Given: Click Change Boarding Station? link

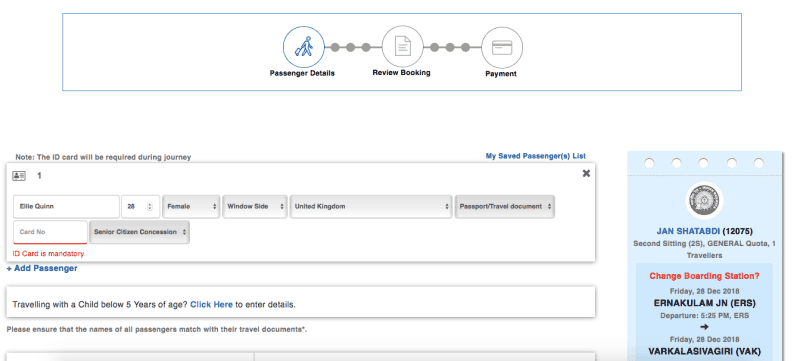Looking at the screenshot, I should coord(704,276).
